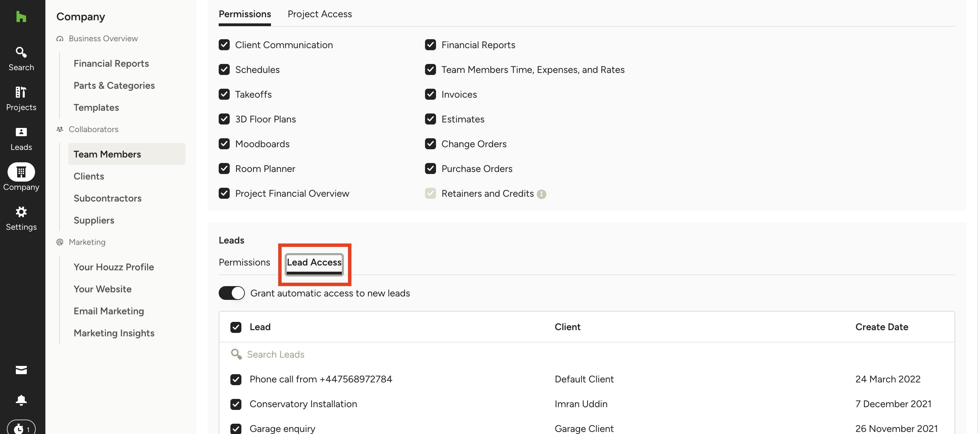This screenshot has width=980, height=434.
Task: Click the 24 March 2022 date cell
Action: tap(888, 379)
